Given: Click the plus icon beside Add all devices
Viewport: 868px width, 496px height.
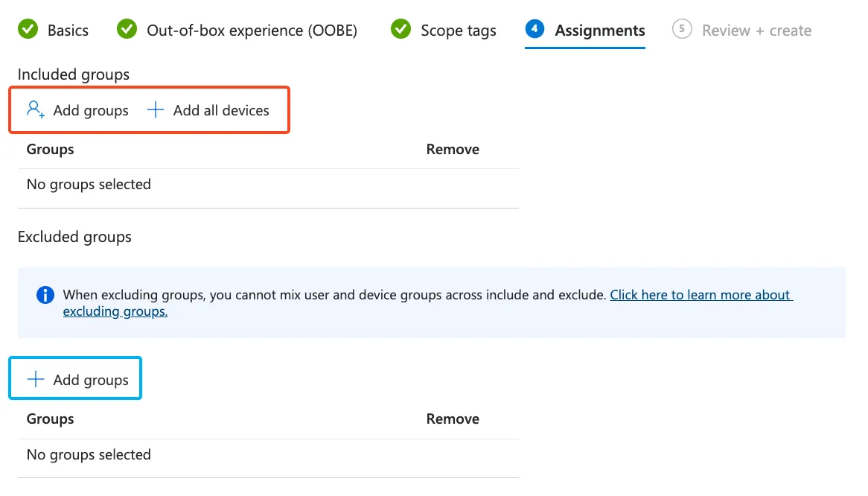Looking at the screenshot, I should pos(156,109).
